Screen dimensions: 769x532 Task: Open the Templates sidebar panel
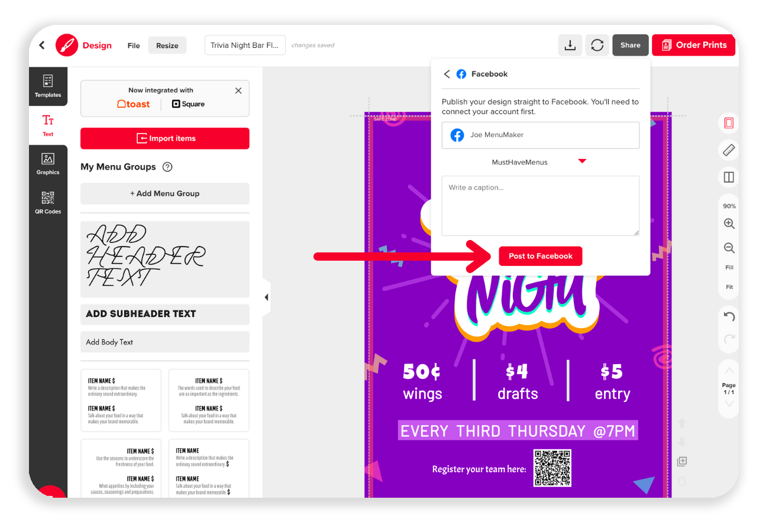click(x=48, y=86)
